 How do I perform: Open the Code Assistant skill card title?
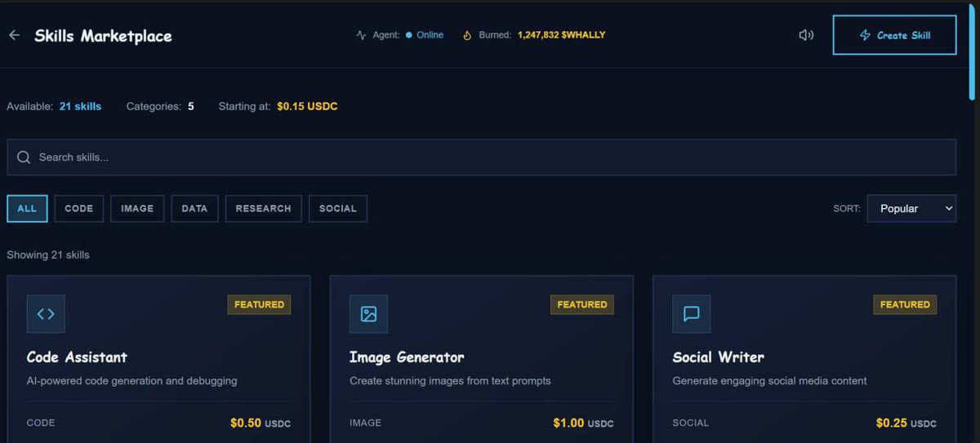pos(77,357)
